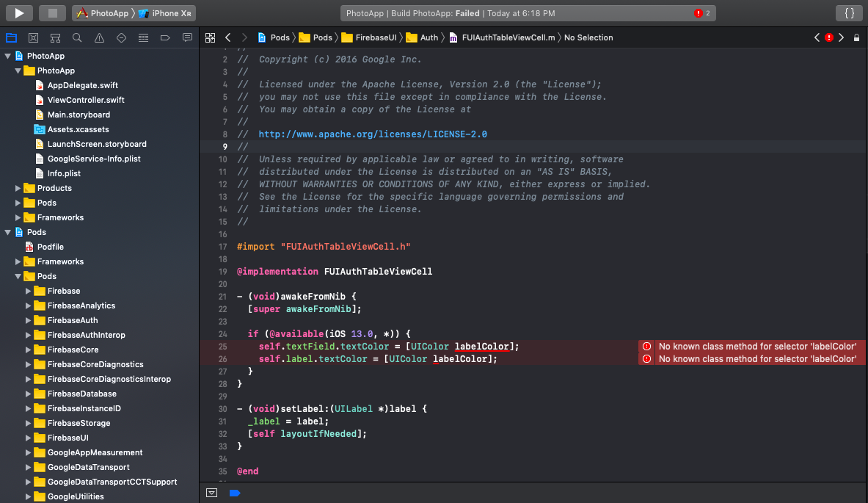Collapse the PhotoApp project root
The image size is (868, 503).
(8, 56)
